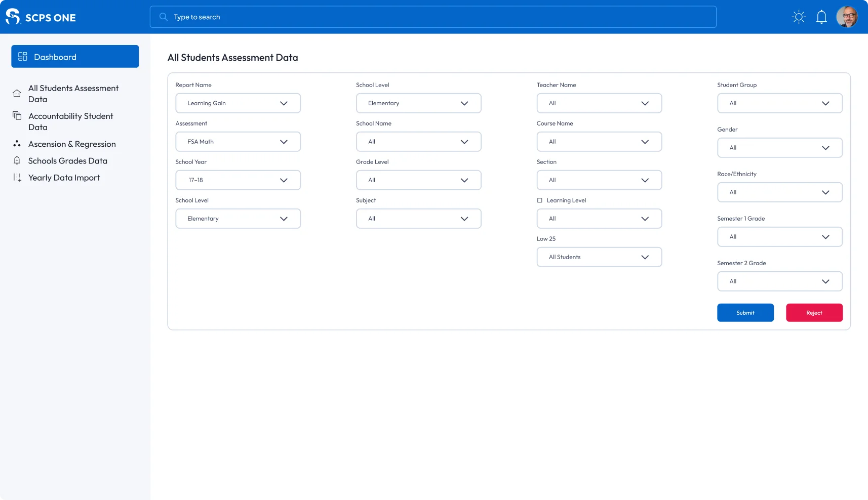The image size is (868, 500).
Task: Click the magnifier search icon
Action: click(x=164, y=17)
